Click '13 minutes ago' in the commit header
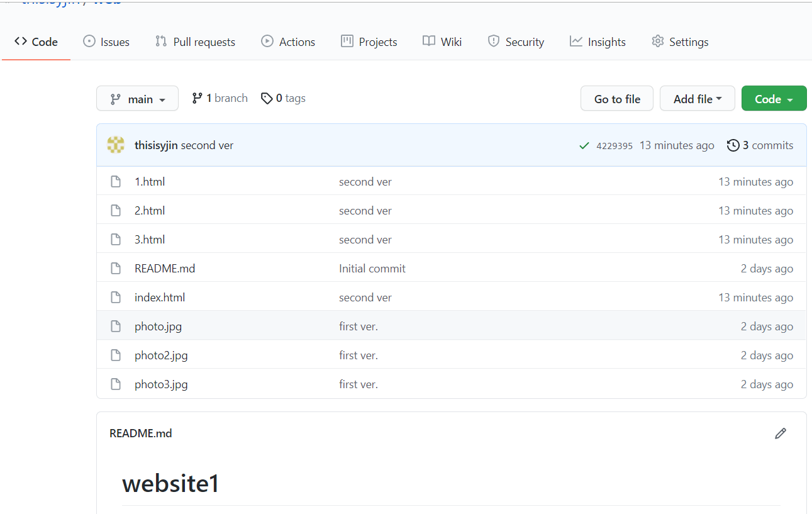The image size is (812, 514). pos(677,145)
